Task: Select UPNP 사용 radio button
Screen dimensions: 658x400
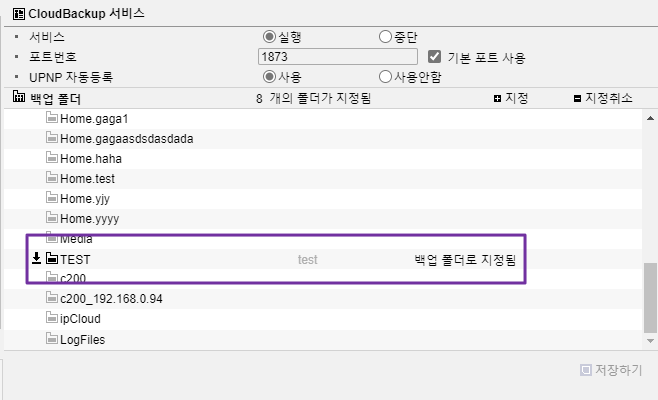Action: point(269,77)
